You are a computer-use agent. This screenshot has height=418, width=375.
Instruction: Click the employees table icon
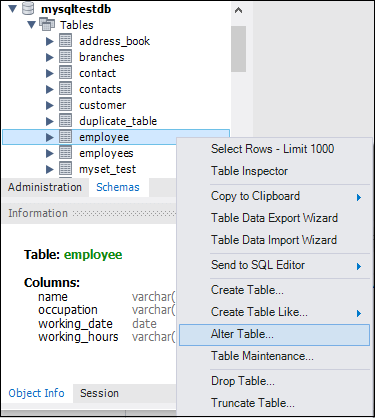tap(65, 153)
